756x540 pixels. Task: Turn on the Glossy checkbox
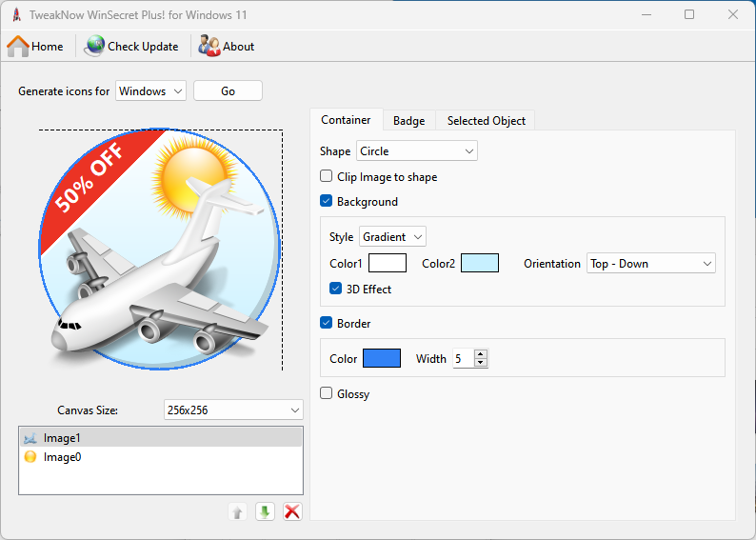[x=327, y=393]
